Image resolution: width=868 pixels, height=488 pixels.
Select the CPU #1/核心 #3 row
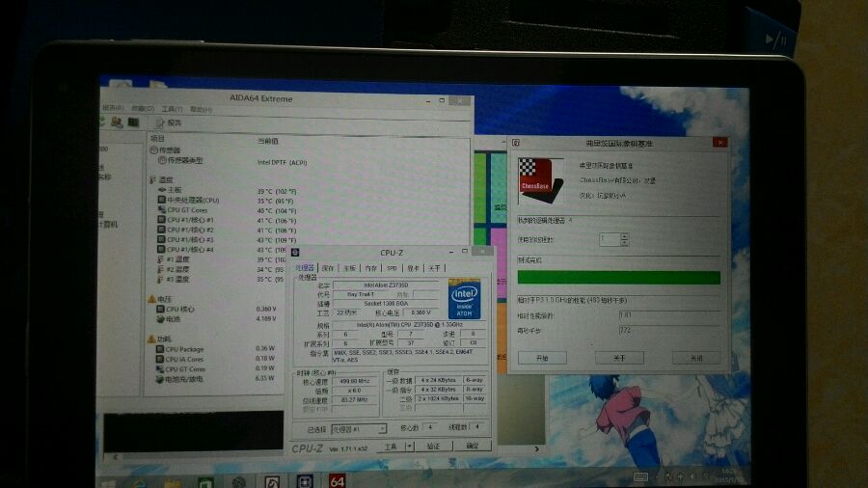pos(186,239)
